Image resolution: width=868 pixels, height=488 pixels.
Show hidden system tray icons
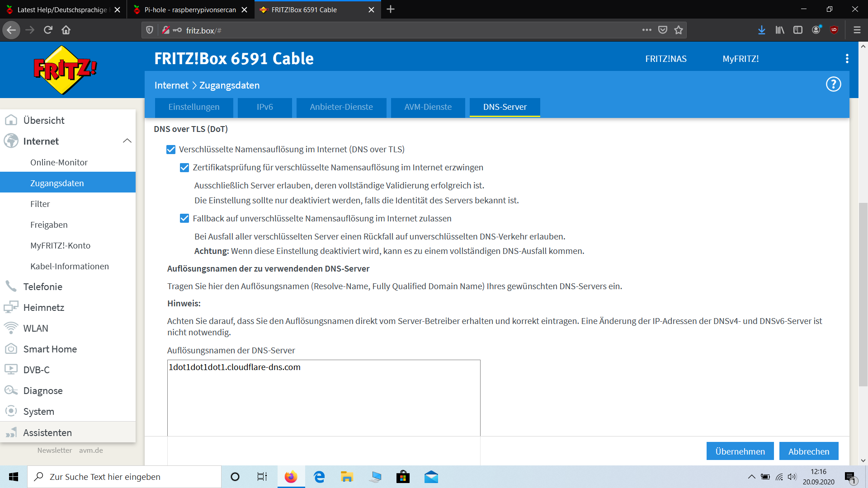point(751,477)
